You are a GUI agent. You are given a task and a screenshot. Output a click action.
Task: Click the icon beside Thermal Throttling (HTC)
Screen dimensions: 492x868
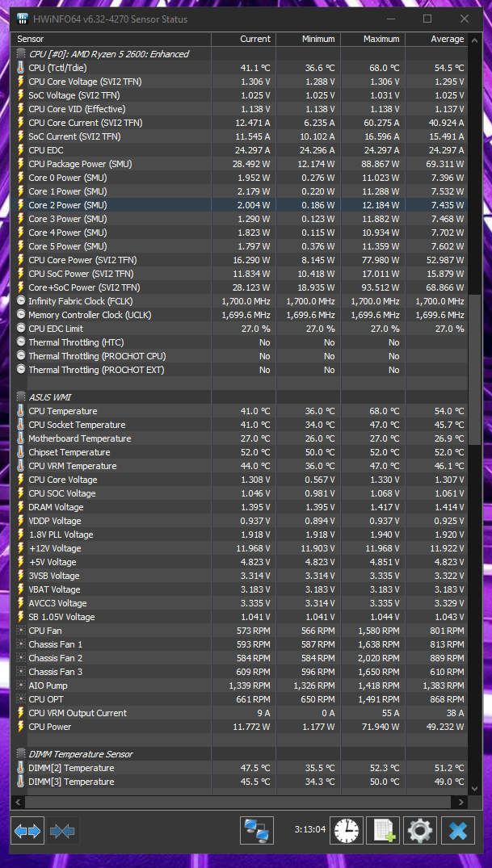(x=20, y=342)
